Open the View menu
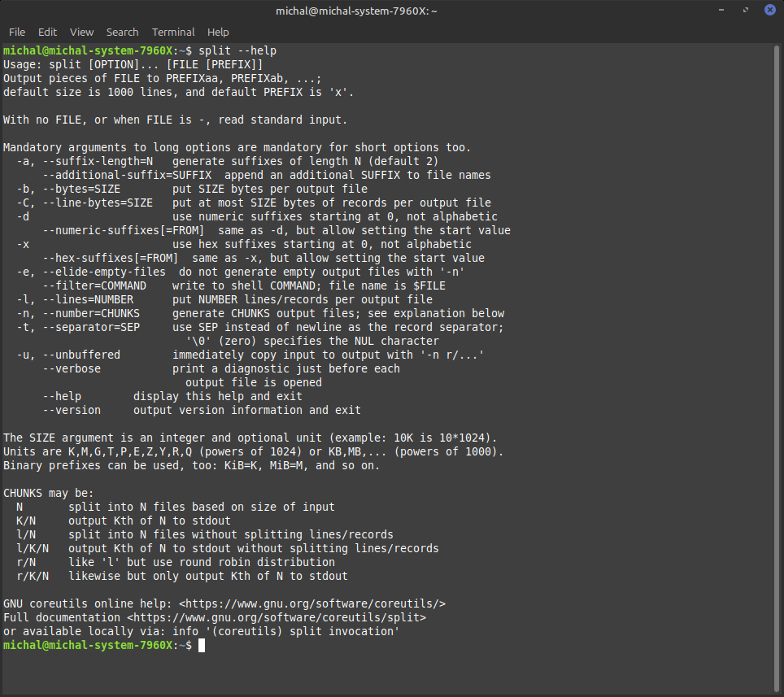The height and width of the screenshot is (697, 784). [81, 32]
